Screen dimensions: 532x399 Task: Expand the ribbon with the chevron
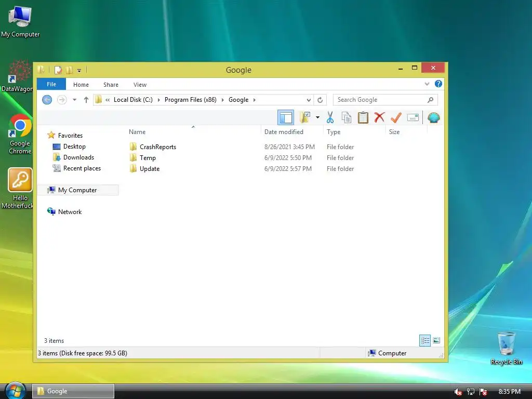click(x=427, y=84)
